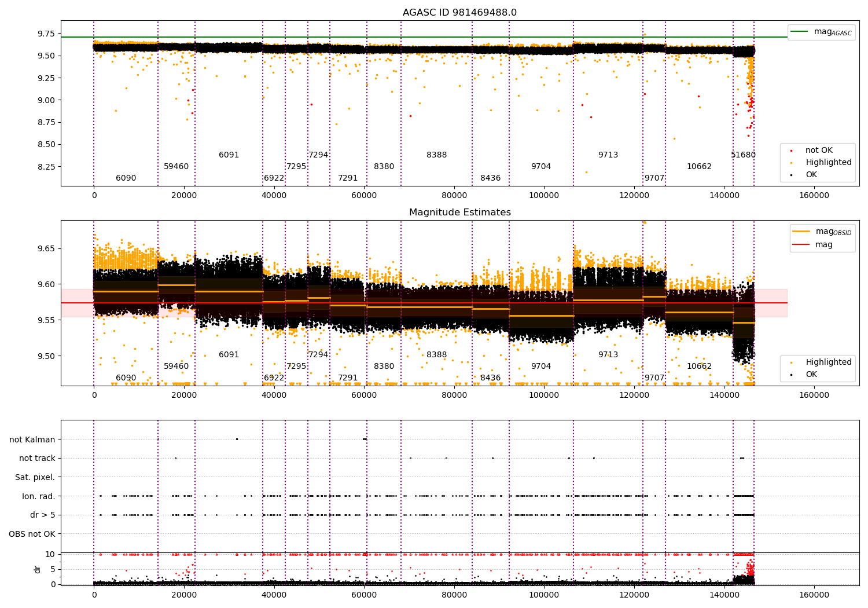Click the 5 tick on the dr axis
The image size is (868, 608).
tap(53, 569)
